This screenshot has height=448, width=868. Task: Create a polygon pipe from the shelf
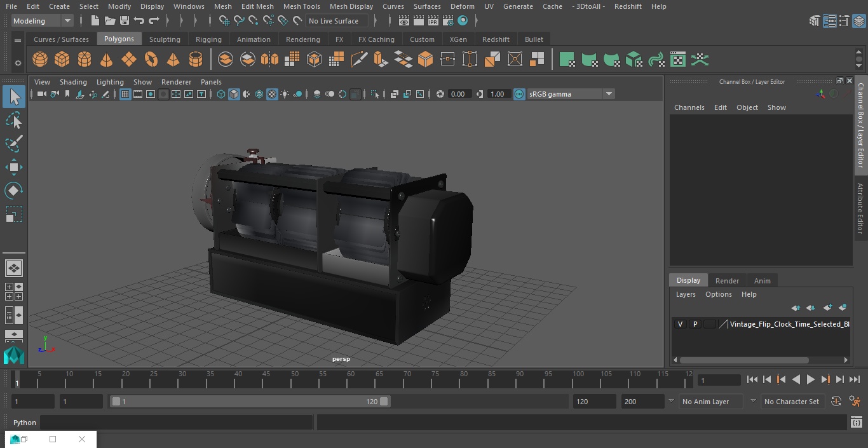point(196,60)
